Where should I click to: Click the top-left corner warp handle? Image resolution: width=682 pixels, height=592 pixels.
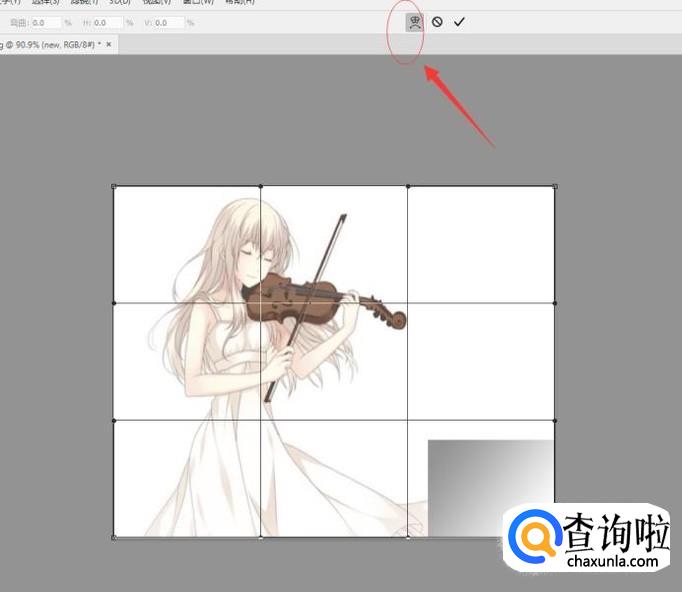(x=114, y=187)
